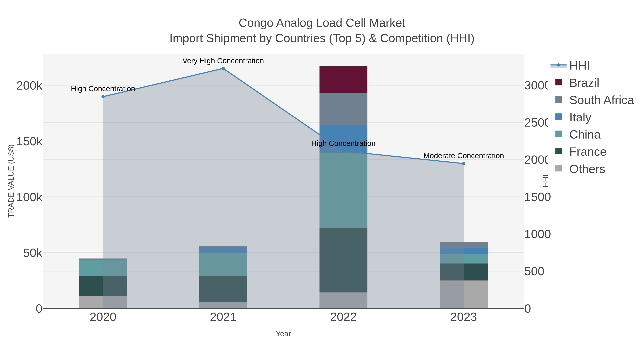644x362 pixels.
Task: Click the South Africa segment of 2023 bar
Action: click(x=464, y=245)
